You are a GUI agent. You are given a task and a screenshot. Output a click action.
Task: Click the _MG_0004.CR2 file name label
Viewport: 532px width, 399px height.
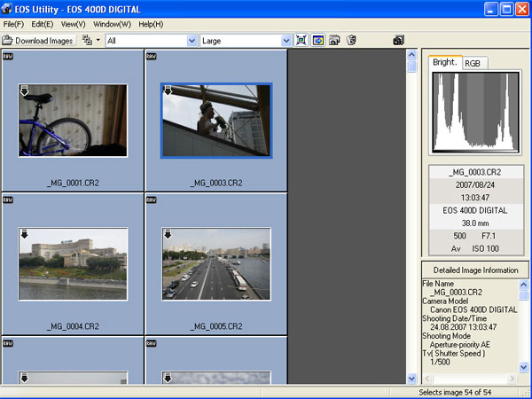(73, 326)
